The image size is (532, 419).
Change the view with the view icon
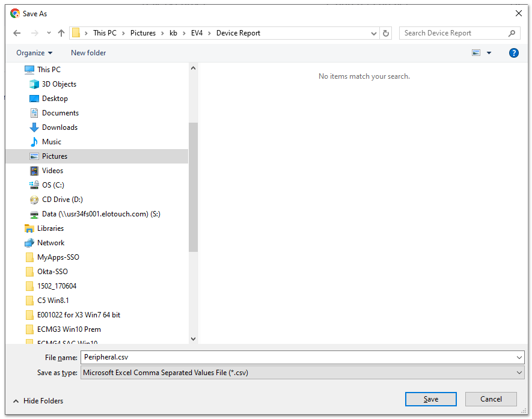[476, 52]
